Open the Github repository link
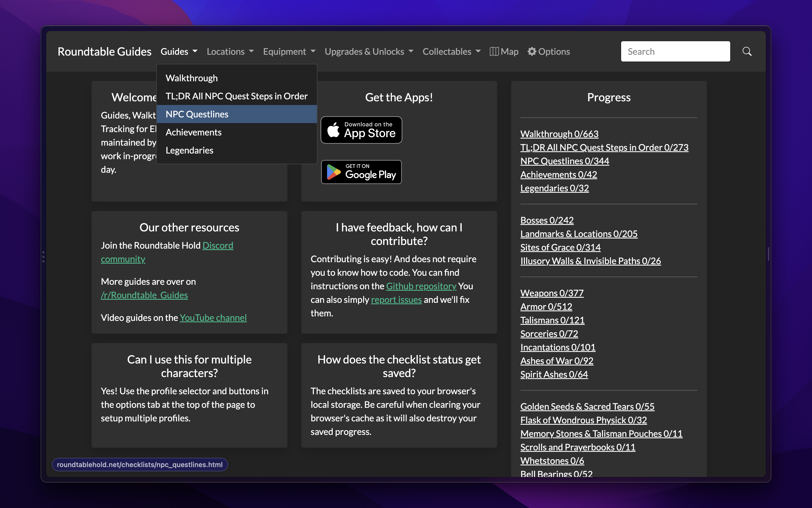The width and height of the screenshot is (812, 508). [x=421, y=286]
